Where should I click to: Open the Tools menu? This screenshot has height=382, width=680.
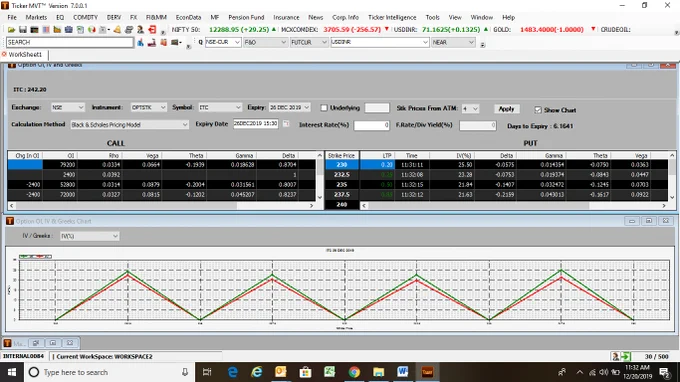432,17
